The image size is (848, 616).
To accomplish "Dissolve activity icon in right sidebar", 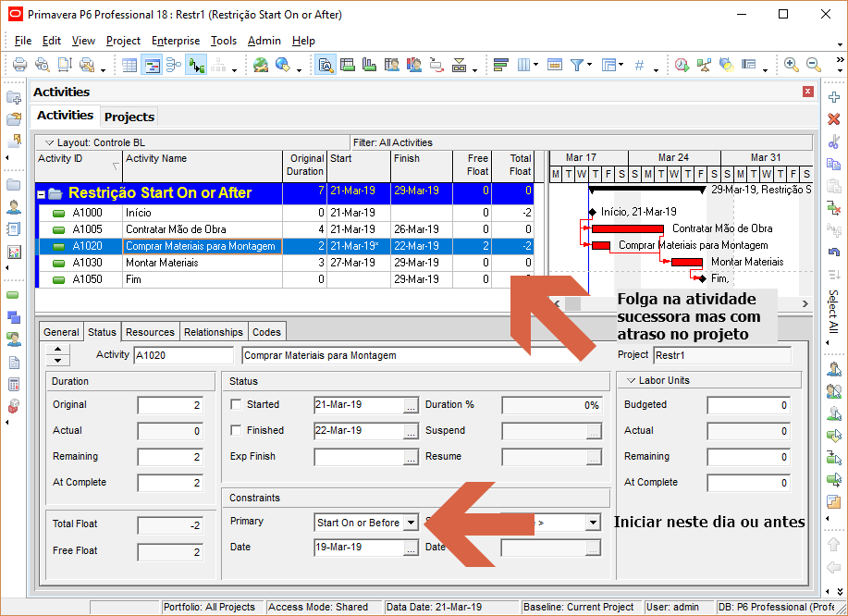I will tap(834, 208).
